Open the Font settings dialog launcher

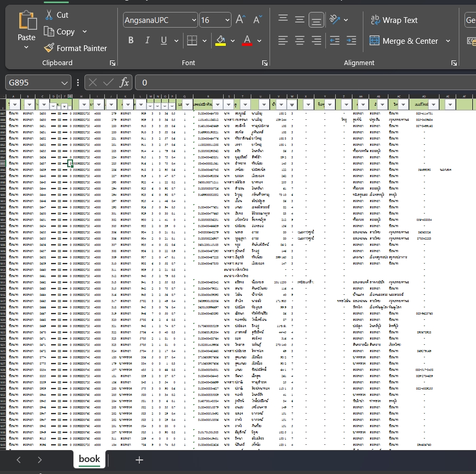coord(265,63)
